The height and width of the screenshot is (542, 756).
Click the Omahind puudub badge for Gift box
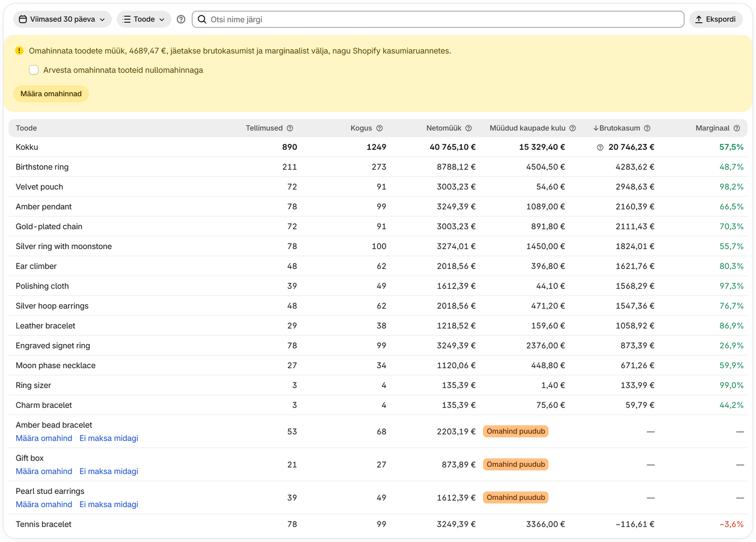[516, 464]
